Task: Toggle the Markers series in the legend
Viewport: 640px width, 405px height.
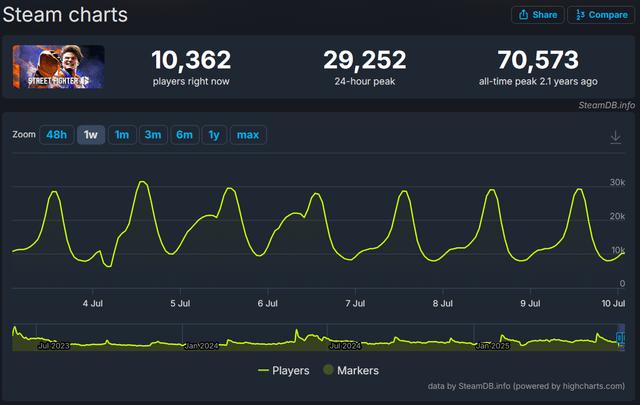Action: tap(351, 370)
